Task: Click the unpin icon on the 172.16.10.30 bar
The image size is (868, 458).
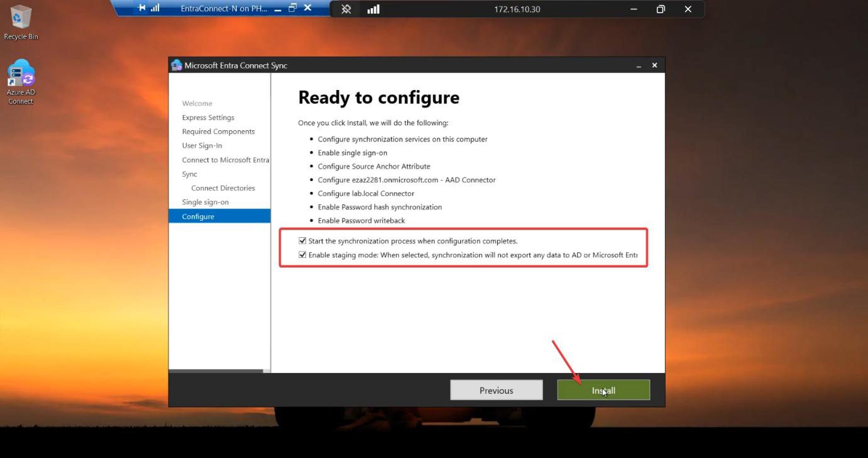Action: pos(346,9)
